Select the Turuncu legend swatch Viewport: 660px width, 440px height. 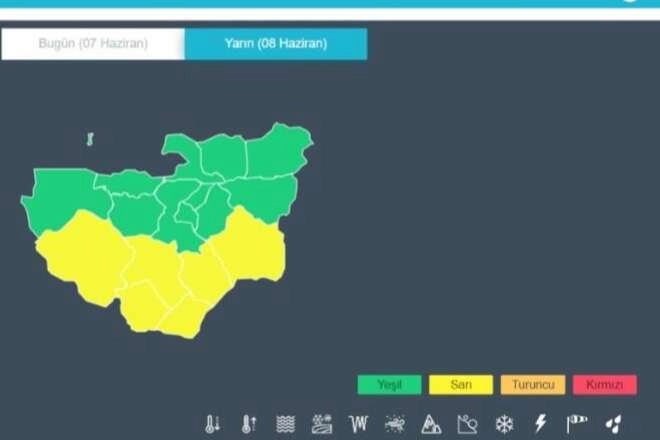pos(533,384)
